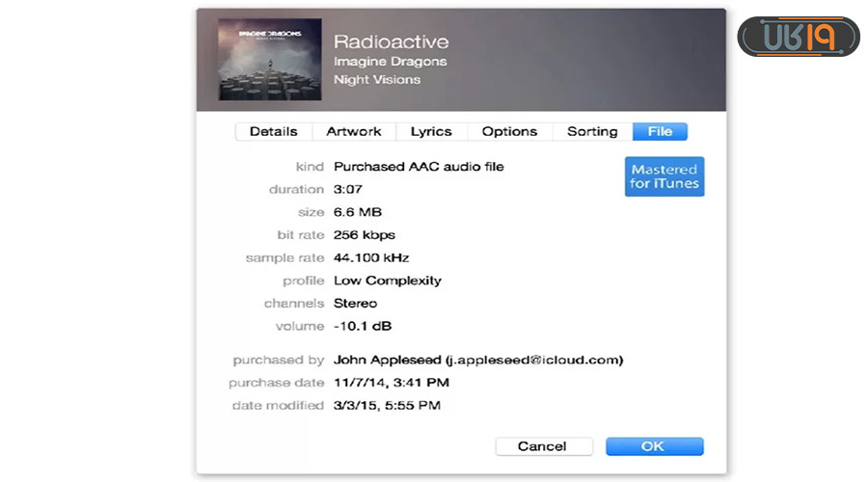Screen dimensions: 868x482
Task: Click the artist name Imagine Dragons
Action: [x=390, y=62]
